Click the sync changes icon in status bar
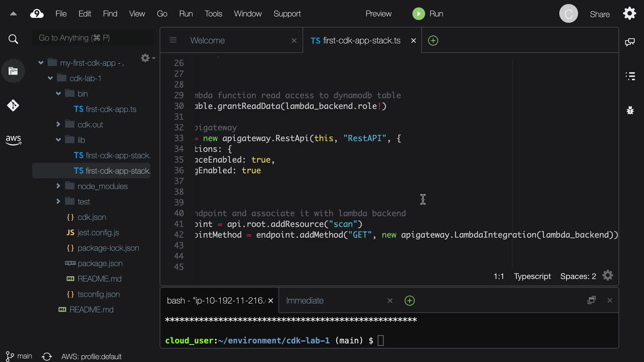The image size is (644, 362). tap(47, 356)
